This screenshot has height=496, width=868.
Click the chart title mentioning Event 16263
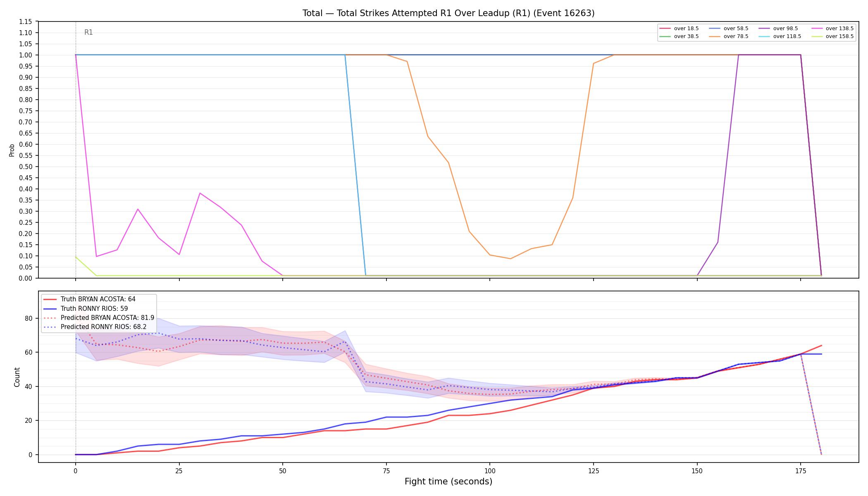(448, 13)
